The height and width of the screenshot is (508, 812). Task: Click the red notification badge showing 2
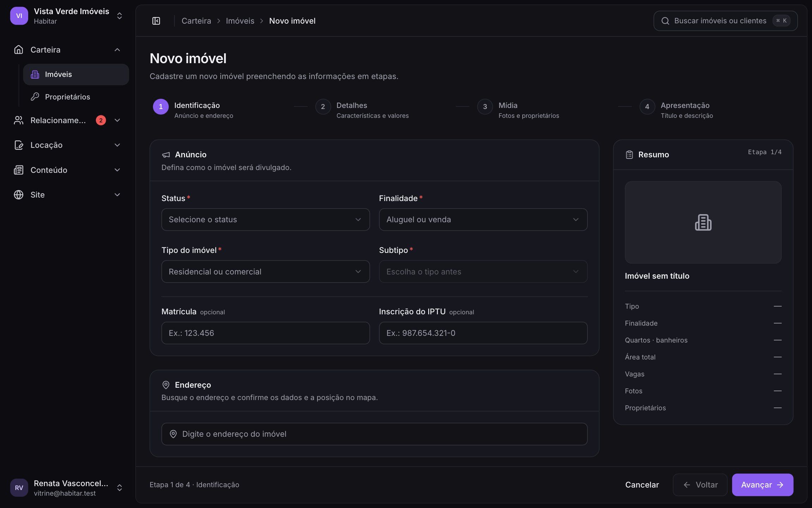(101, 120)
